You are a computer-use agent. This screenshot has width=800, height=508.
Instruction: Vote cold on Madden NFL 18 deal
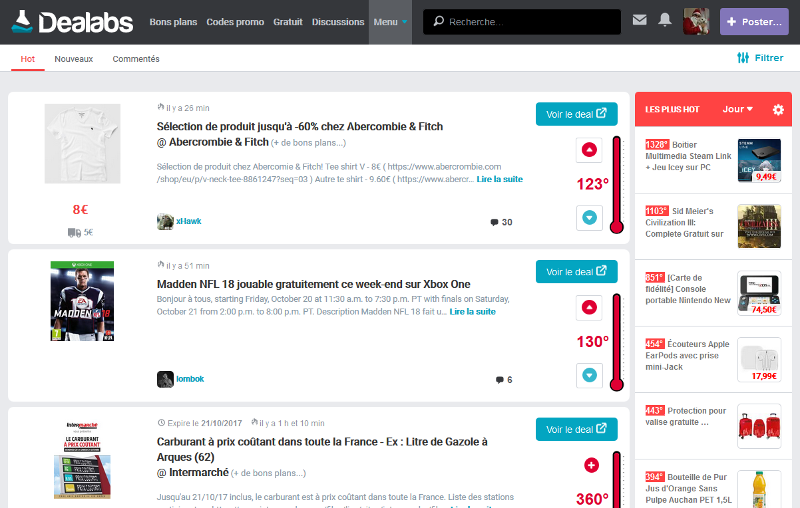pyautogui.click(x=589, y=375)
